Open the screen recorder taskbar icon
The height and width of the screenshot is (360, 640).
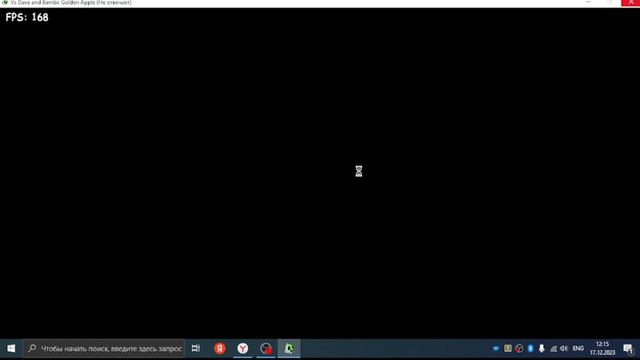click(266, 349)
